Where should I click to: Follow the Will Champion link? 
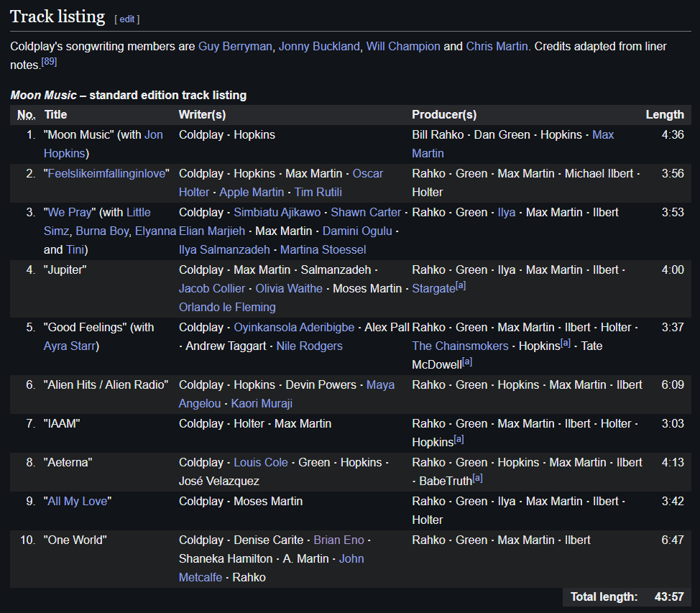pos(403,47)
